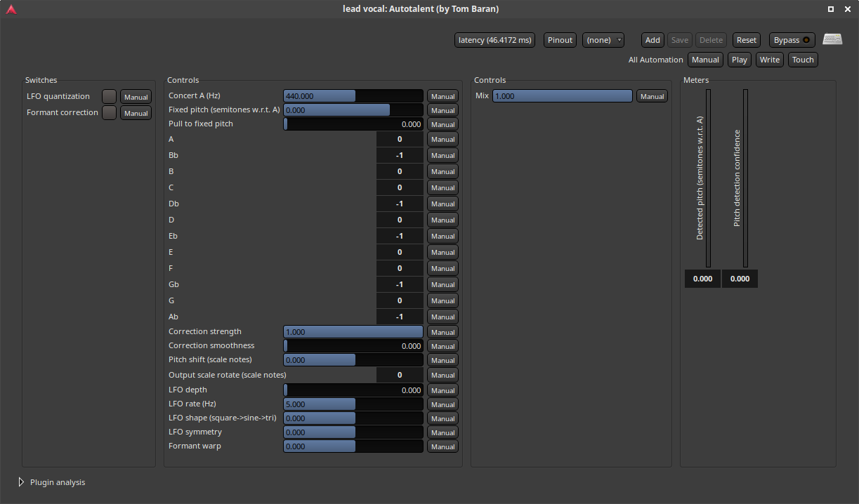Click the LFO rate (Hz) slider
Viewport: 859px width, 504px height.
(353, 404)
